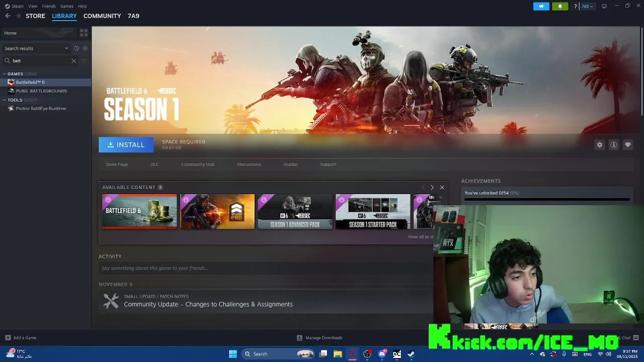The height and width of the screenshot is (362, 644).
Task: Open the Steam taskbar icon
Action: 411,354
